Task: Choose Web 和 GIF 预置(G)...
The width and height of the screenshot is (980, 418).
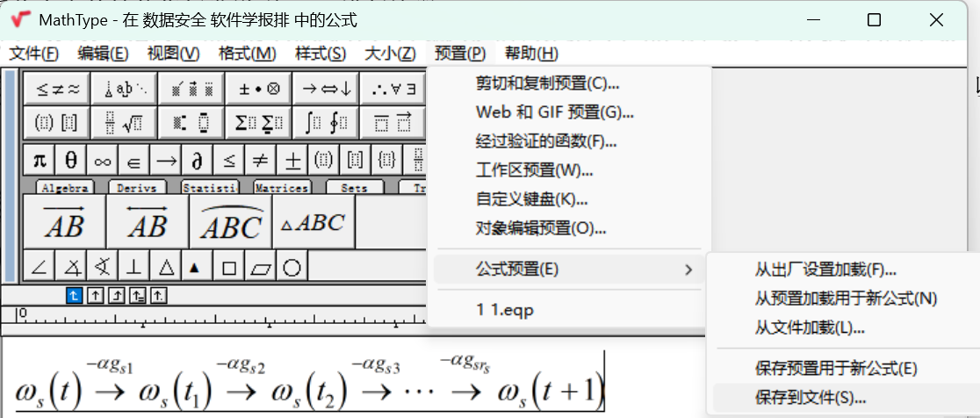Action: pyautogui.click(x=569, y=112)
